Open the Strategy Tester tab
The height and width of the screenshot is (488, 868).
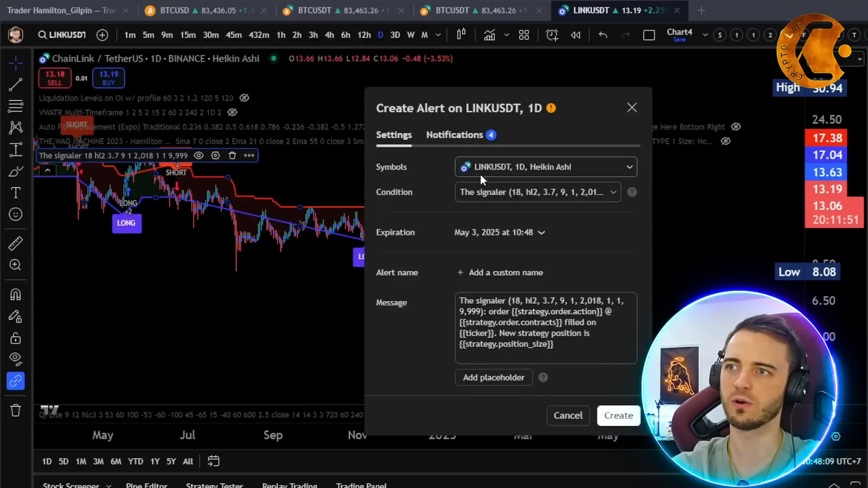point(214,485)
